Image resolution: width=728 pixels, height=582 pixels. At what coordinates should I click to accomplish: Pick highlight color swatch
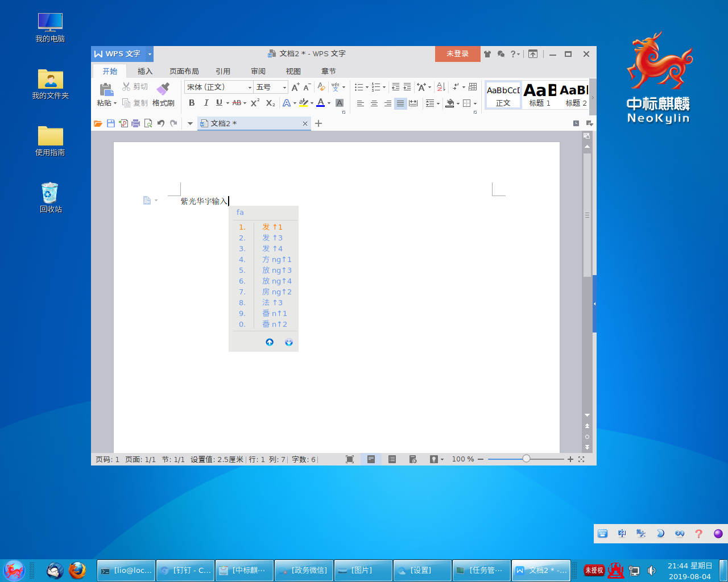click(x=303, y=103)
